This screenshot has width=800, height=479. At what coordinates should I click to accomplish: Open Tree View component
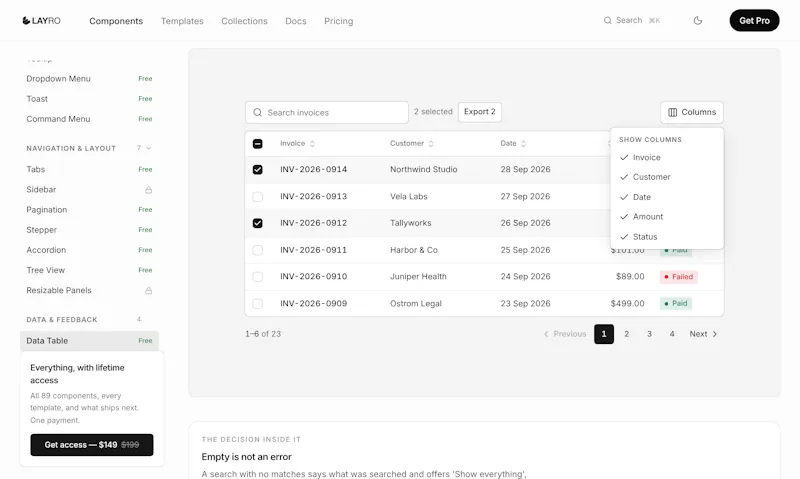89,270
